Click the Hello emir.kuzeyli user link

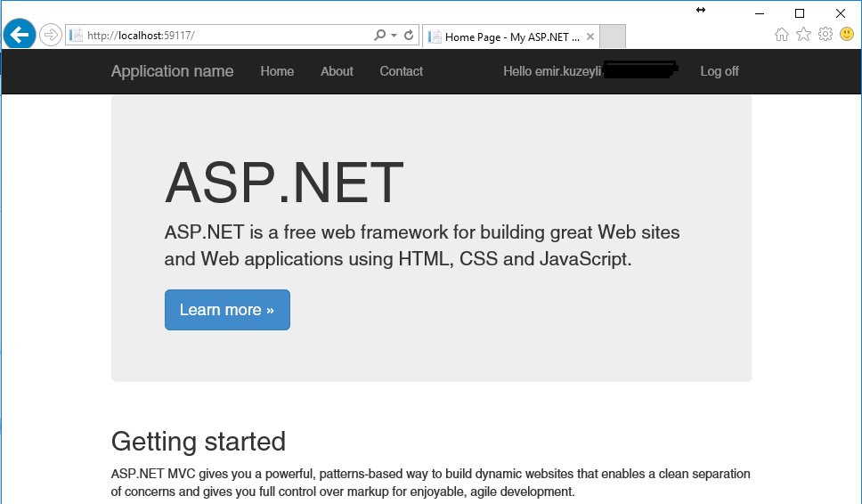point(590,71)
